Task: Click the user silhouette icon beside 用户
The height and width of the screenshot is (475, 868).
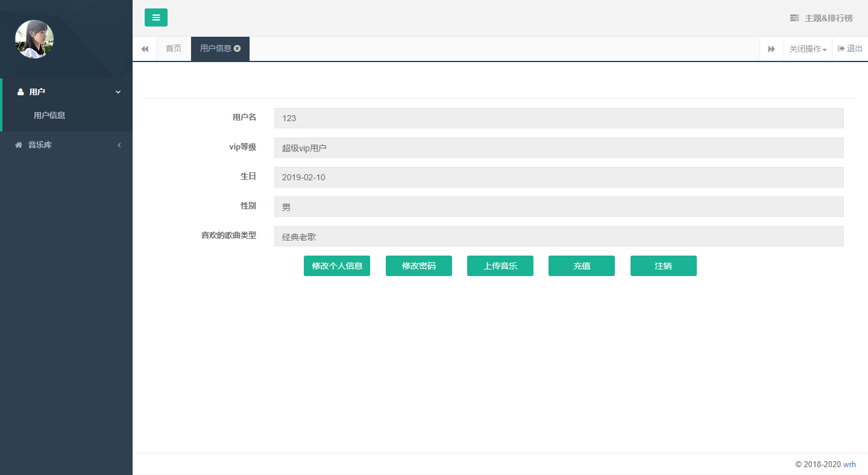Action: pos(20,92)
